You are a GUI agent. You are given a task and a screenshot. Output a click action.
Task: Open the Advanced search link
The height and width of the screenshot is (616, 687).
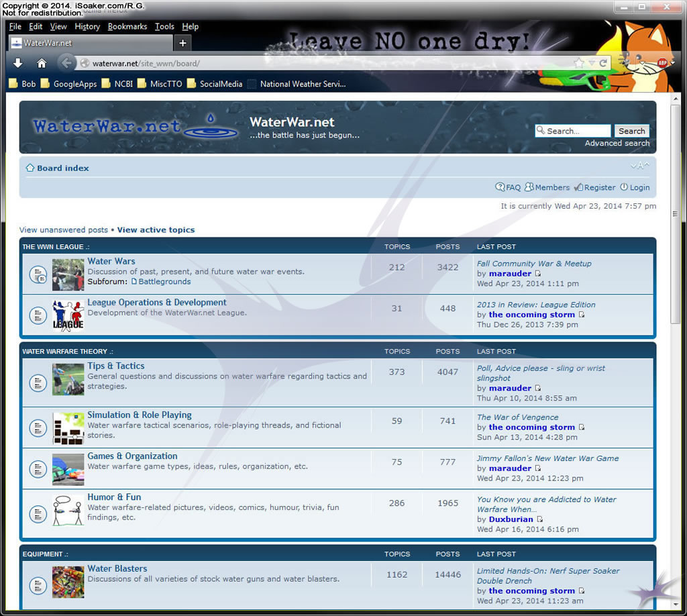pos(617,144)
